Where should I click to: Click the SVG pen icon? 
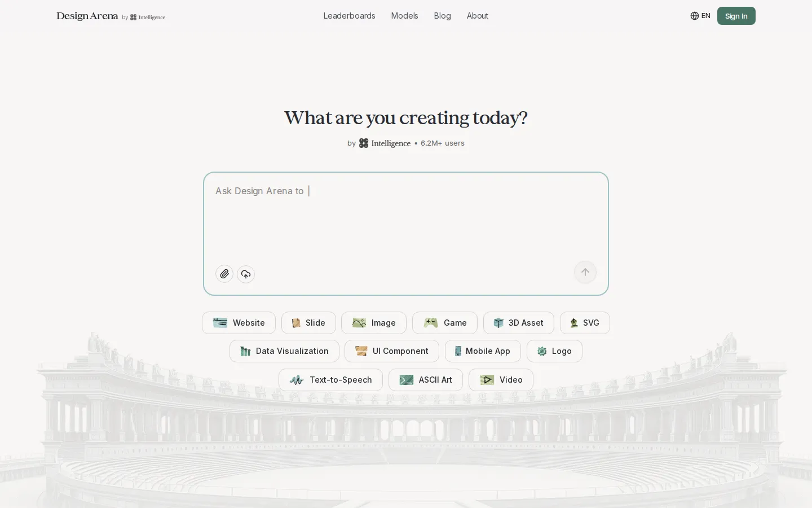click(x=574, y=323)
